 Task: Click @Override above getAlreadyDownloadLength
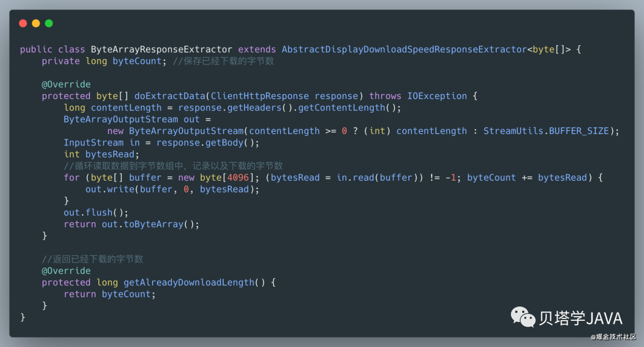[66, 271]
